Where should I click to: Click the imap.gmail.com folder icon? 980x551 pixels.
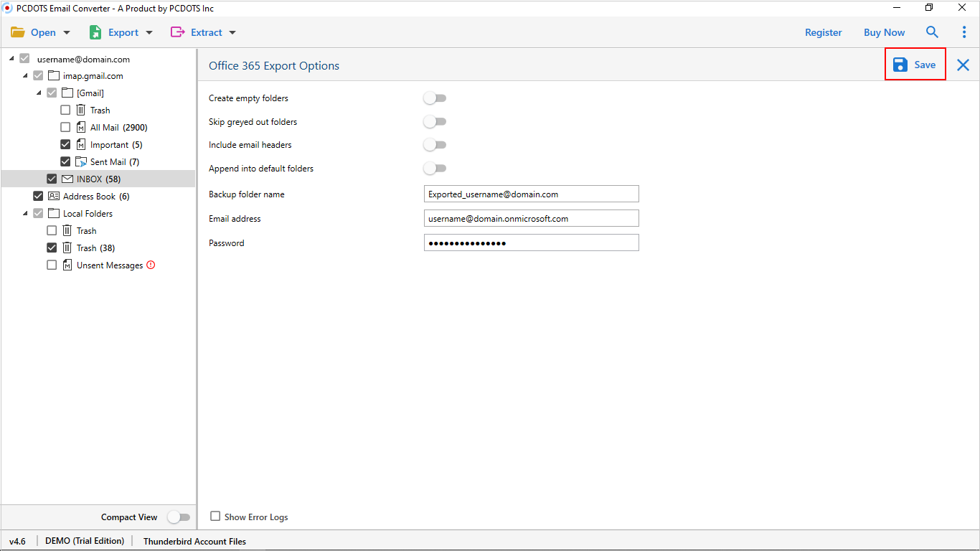[x=54, y=75]
